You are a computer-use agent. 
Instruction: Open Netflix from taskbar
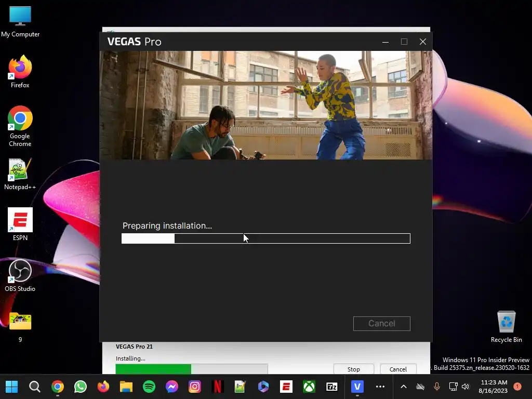pos(218,387)
